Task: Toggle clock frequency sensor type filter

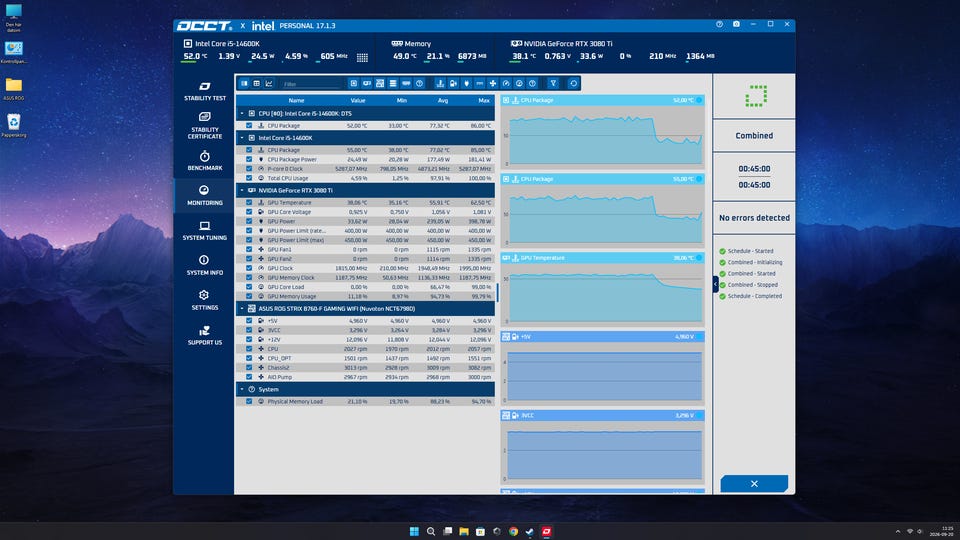Action: [x=506, y=83]
